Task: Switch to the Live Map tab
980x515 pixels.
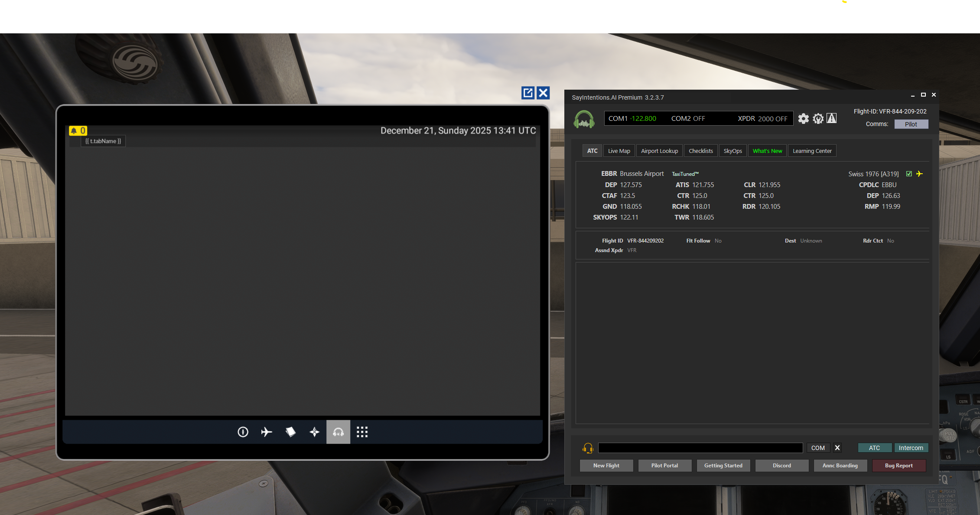Action: tap(619, 151)
